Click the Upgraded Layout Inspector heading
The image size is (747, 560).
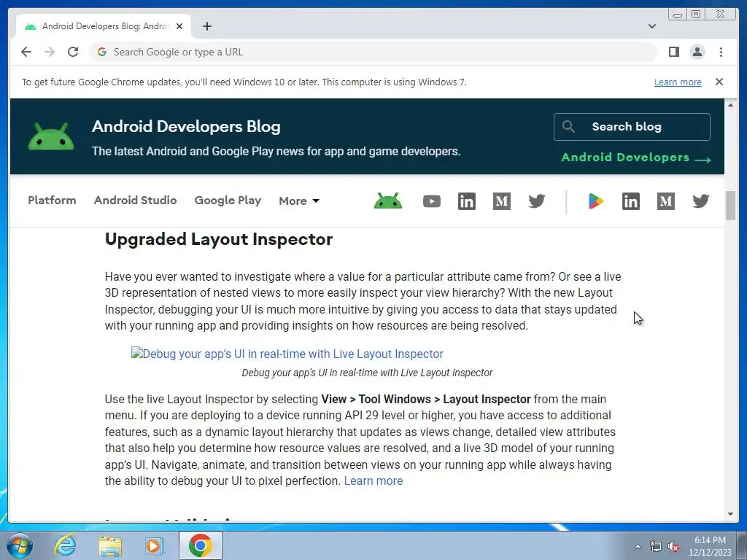(219, 239)
